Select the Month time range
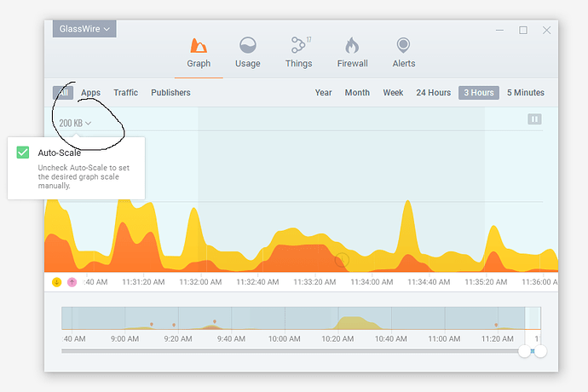Screen dimensions: 588x392 click(357, 93)
